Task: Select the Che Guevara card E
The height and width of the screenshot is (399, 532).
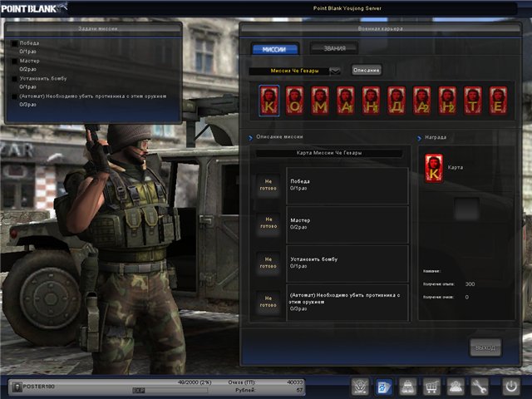Action: coord(498,101)
